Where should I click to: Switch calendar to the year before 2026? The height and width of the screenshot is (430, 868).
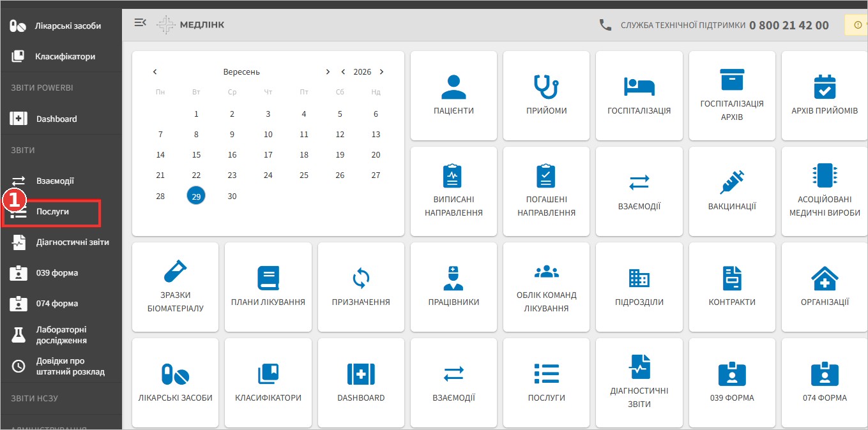[343, 72]
